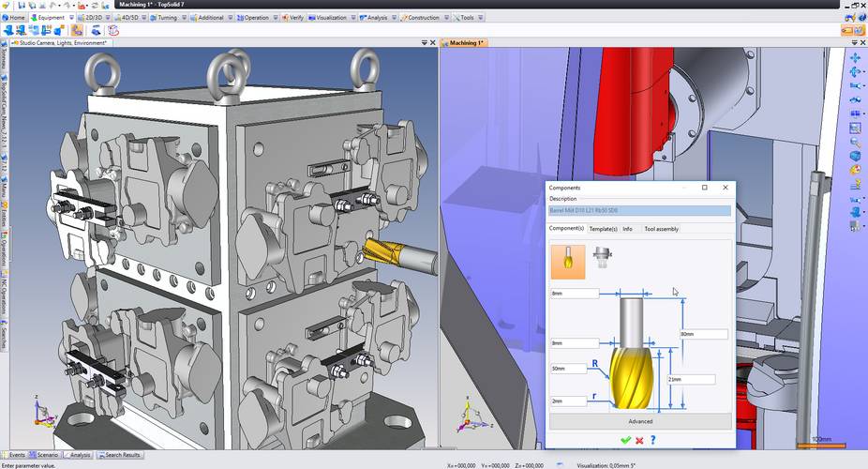The height and width of the screenshot is (469, 868).
Task: Switch to the Operation ribbon tab
Action: click(x=256, y=17)
